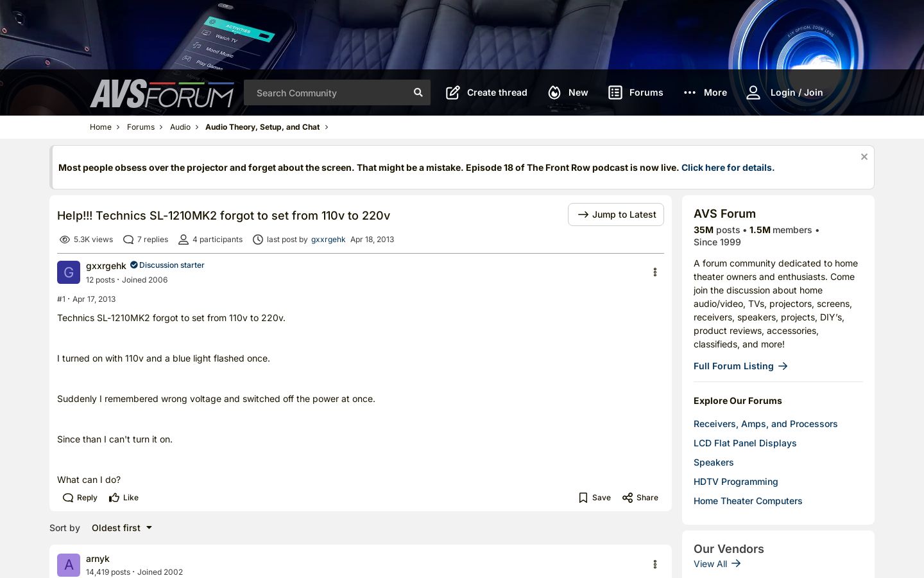
Task: Click the 7 replies count
Action: point(153,240)
